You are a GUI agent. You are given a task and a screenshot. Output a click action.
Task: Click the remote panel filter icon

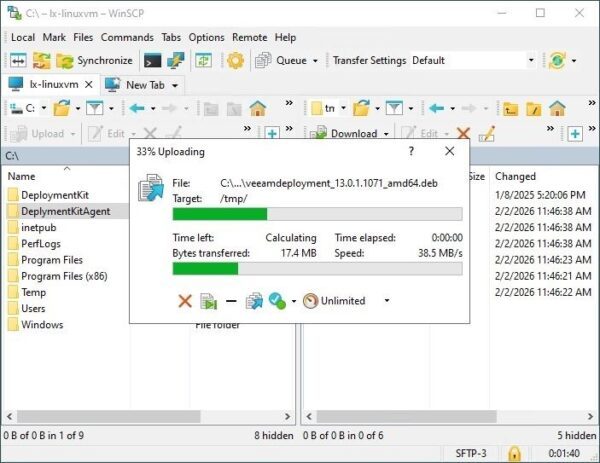[x=394, y=108]
